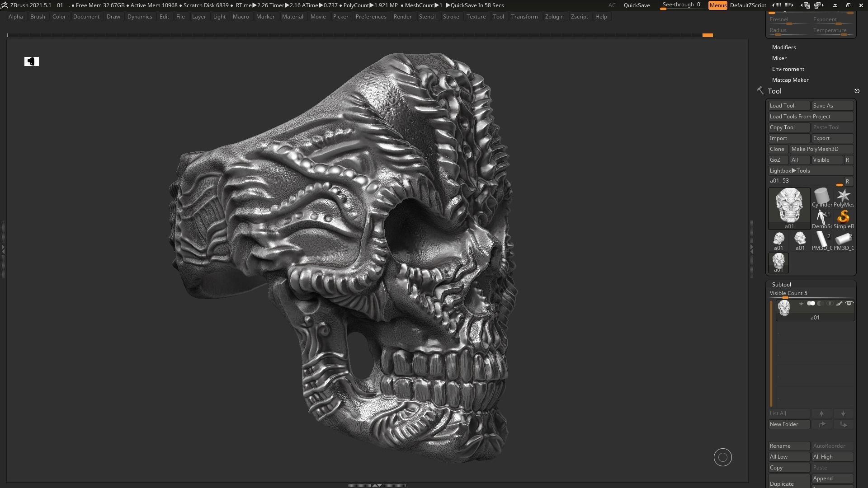Click the Load Tool button
868x488 pixels.
[x=789, y=106]
